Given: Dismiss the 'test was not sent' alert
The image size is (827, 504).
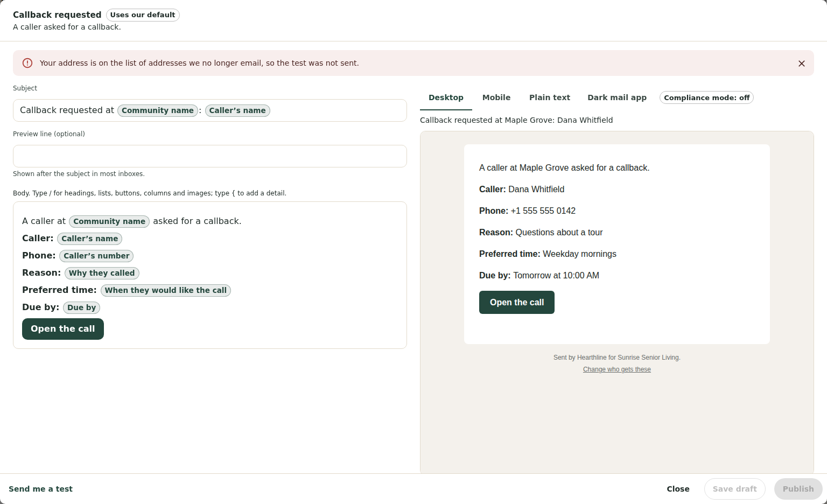Looking at the screenshot, I should tap(802, 64).
